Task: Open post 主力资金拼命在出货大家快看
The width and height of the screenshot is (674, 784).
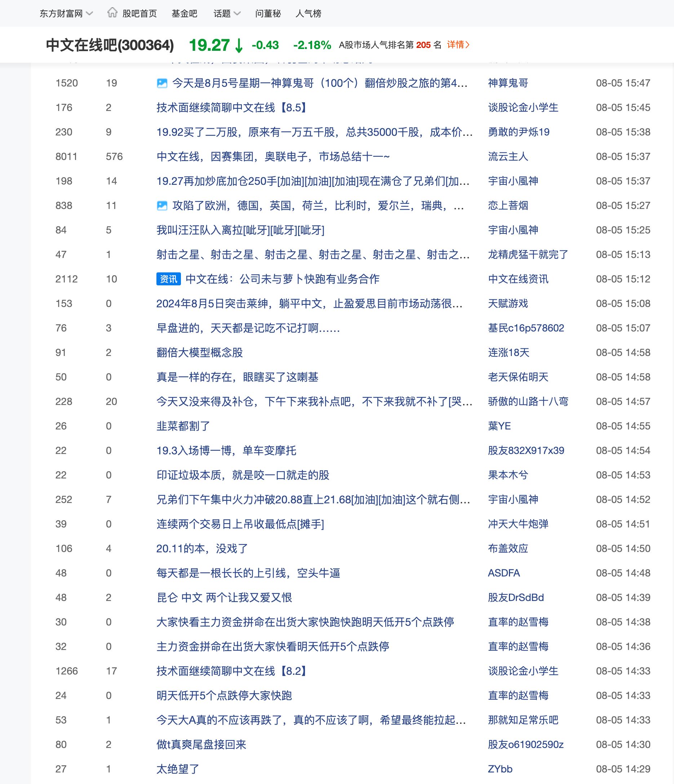Action: tap(272, 647)
